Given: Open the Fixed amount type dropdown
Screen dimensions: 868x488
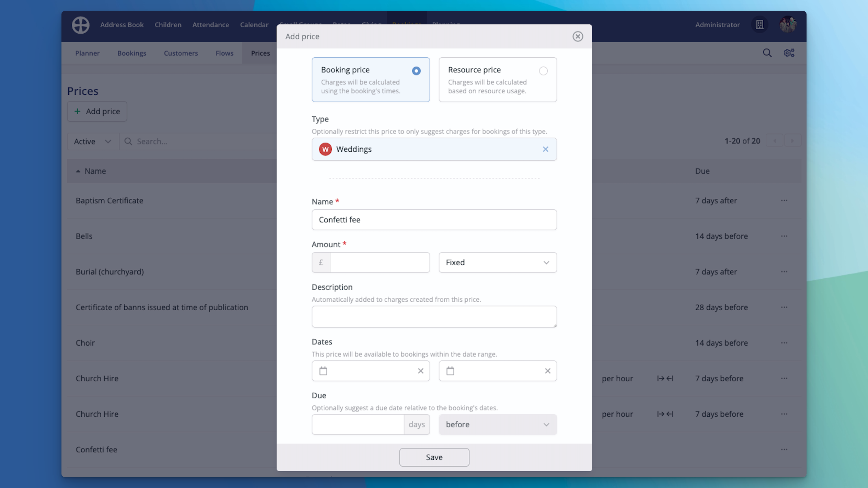Looking at the screenshot, I should click(497, 263).
